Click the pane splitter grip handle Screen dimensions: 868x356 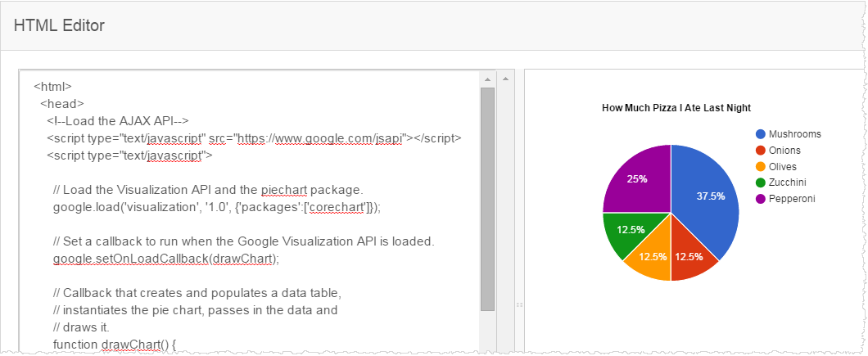click(x=519, y=304)
